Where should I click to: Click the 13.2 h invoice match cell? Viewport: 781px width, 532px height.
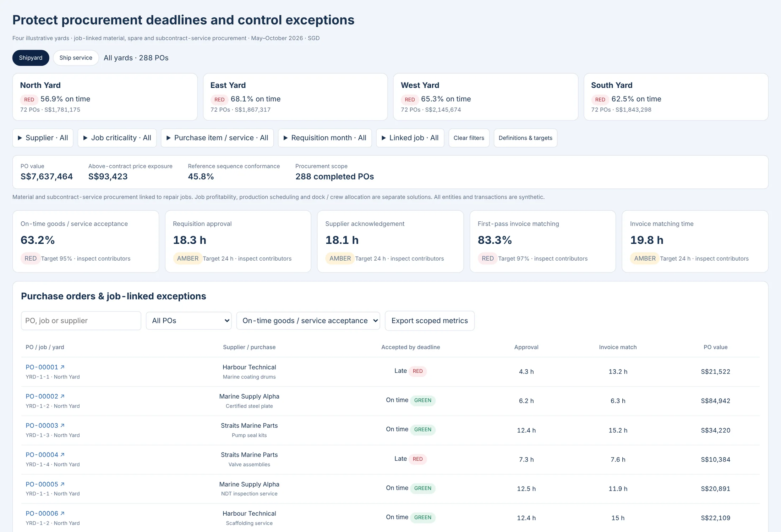(x=618, y=372)
